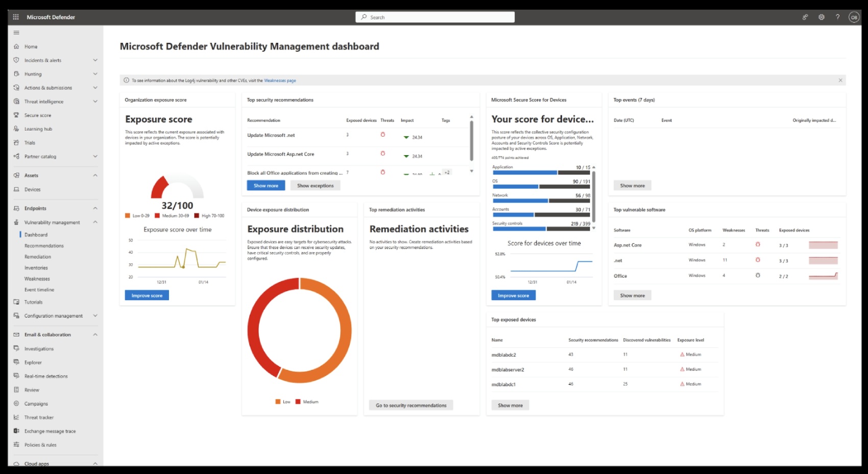This screenshot has width=868, height=474.
Task: Click the Campaigns icon
Action: [16, 404]
